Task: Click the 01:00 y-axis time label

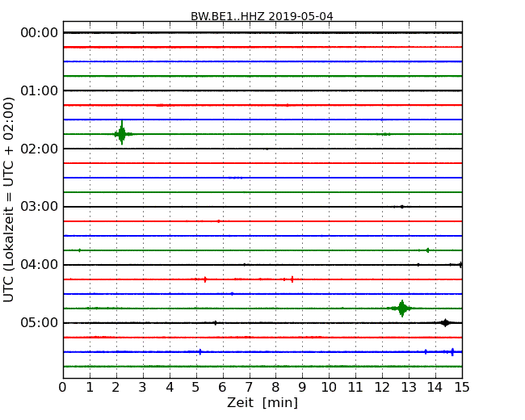Action: pos(40,90)
